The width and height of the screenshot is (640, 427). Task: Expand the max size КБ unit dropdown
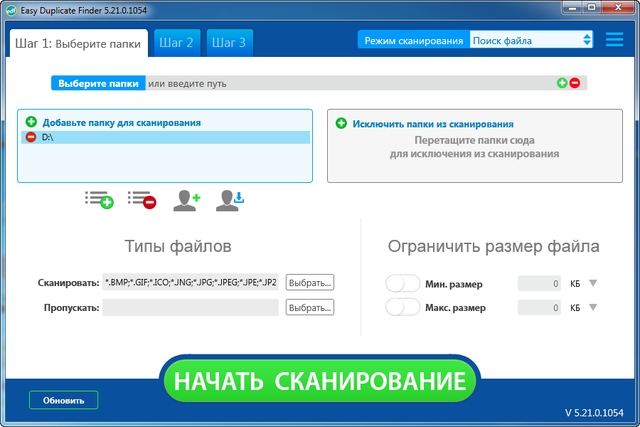pyautogui.click(x=593, y=307)
